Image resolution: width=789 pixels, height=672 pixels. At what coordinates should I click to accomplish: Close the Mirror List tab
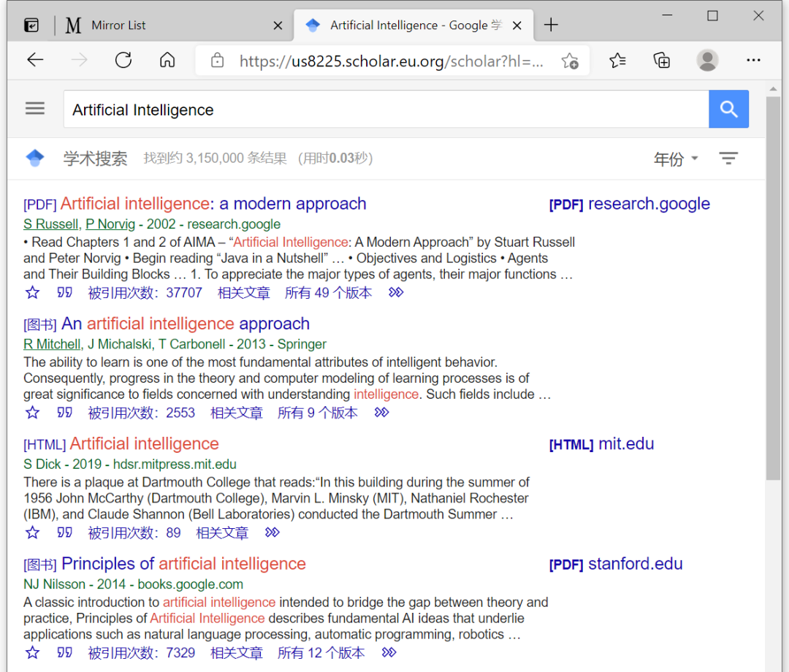tap(278, 25)
